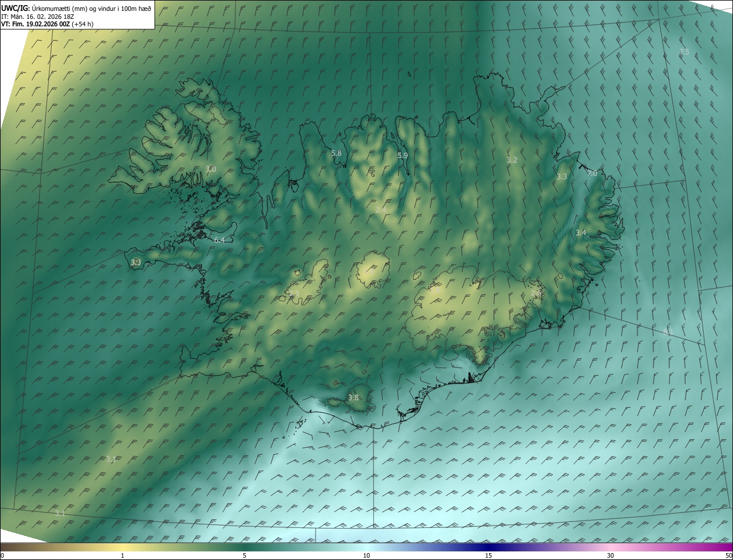Click the valid time line 'VT: Fim. 19.02.2026 00Z (+54 h)'
Viewport: 733px width, 560px height.
pos(48,24)
